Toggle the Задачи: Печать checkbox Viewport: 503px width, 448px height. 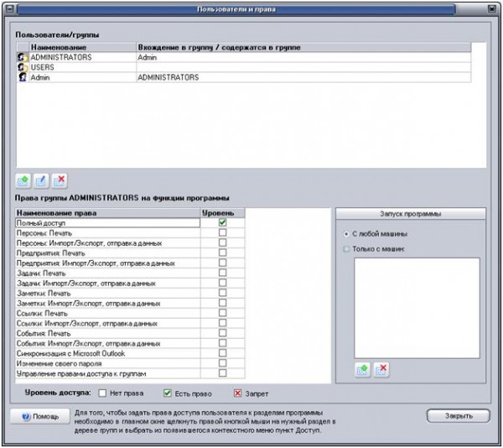pyautogui.click(x=223, y=273)
